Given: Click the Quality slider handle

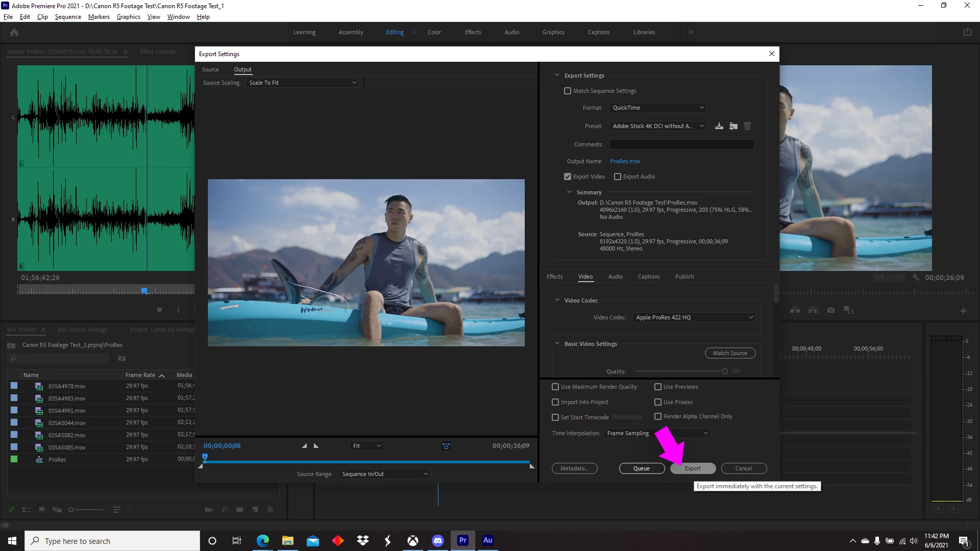Looking at the screenshot, I should pyautogui.click(x=725, y=371).
